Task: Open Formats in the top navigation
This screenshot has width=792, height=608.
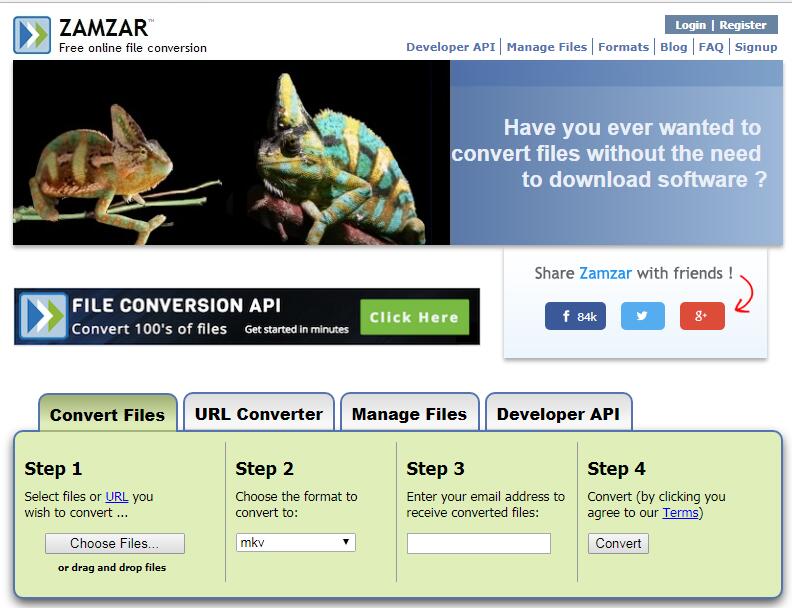Action: coord(623,47)
